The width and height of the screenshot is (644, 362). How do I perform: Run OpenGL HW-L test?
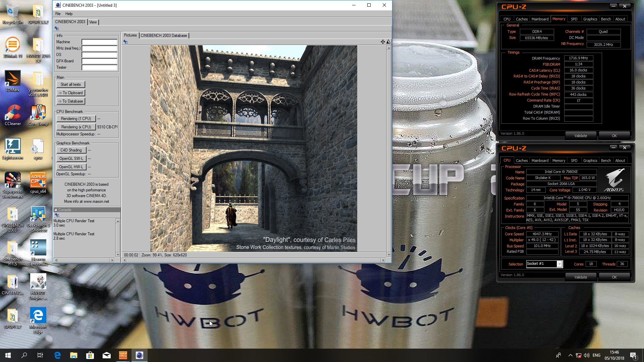71,167
